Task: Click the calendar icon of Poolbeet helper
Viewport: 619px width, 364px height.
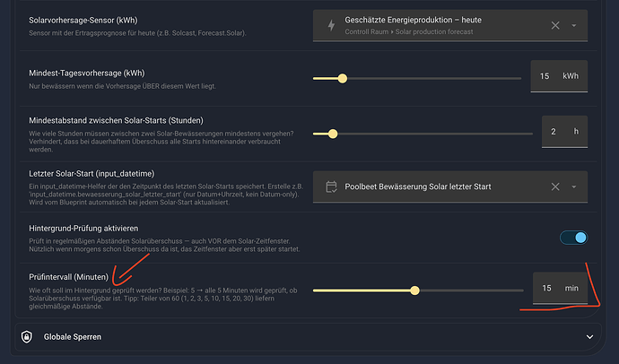Action: [x=331, y=186]
